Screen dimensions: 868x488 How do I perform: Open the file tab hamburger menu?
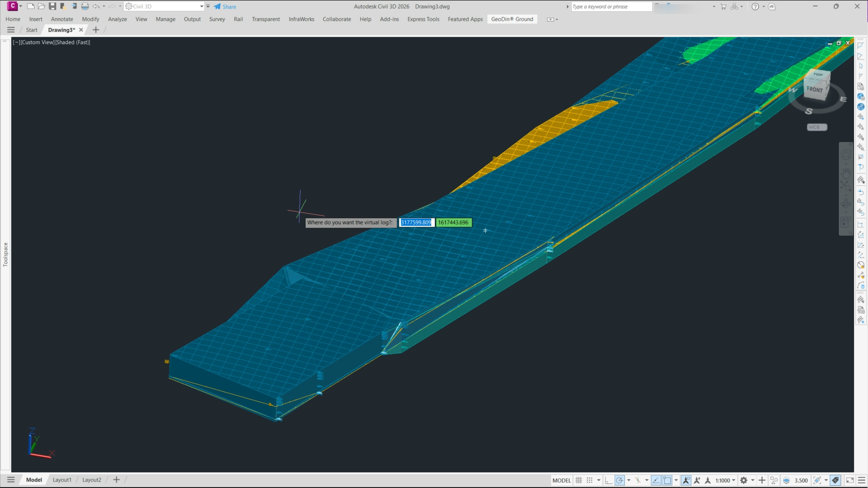click(x=11, y=30)
